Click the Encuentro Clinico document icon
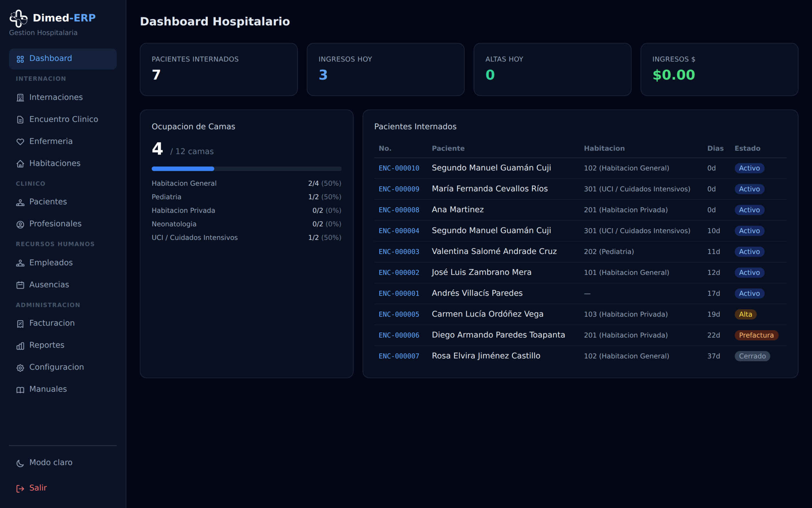 (x=20, y=120)
